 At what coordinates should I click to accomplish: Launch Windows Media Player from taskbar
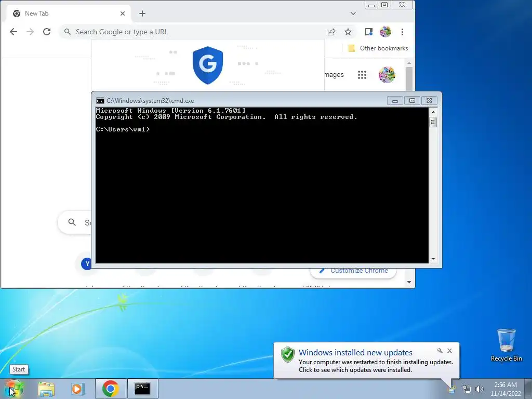coord(77,389)
